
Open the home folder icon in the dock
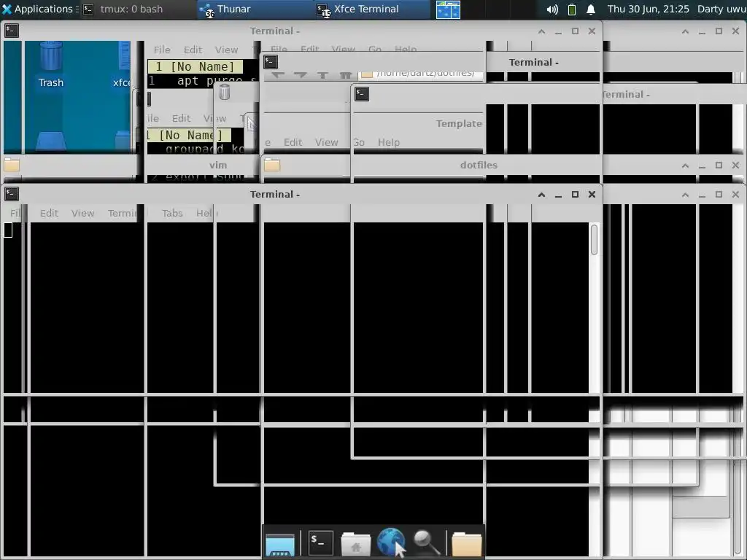355,544
